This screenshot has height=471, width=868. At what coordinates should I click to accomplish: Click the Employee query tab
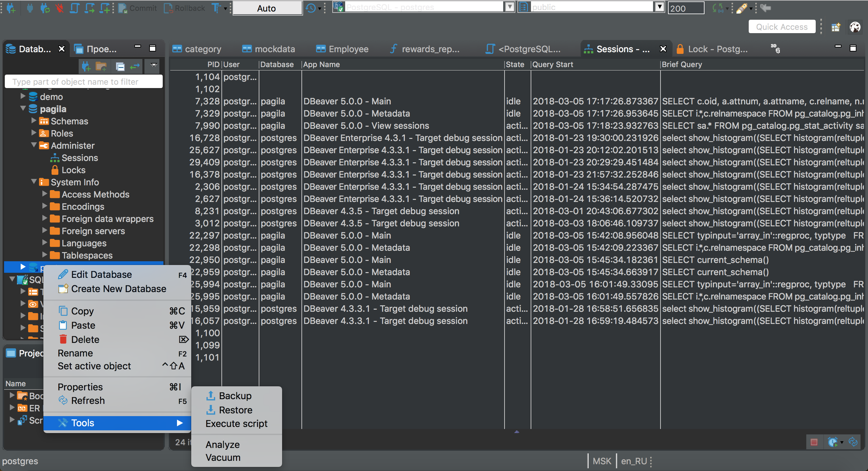click(349, 49)
